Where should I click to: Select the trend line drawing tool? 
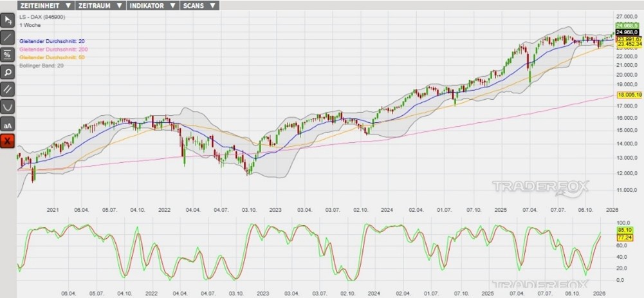coord(7,37)
